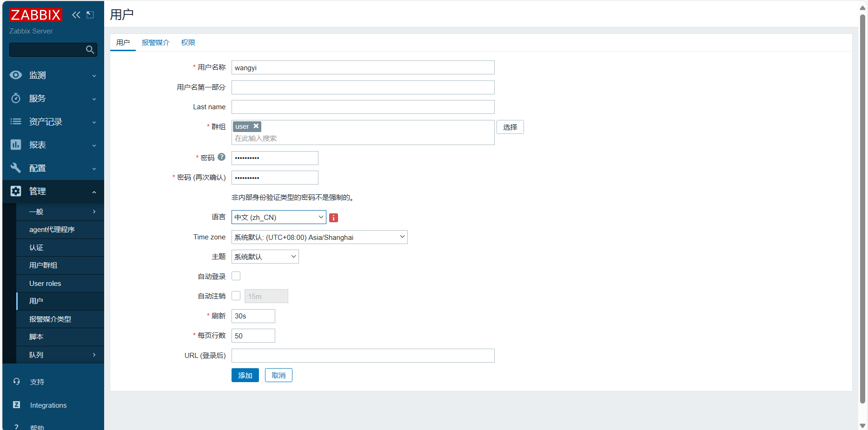Click the Last name input field
Screen dimensions: 868x430
[363, 107]
